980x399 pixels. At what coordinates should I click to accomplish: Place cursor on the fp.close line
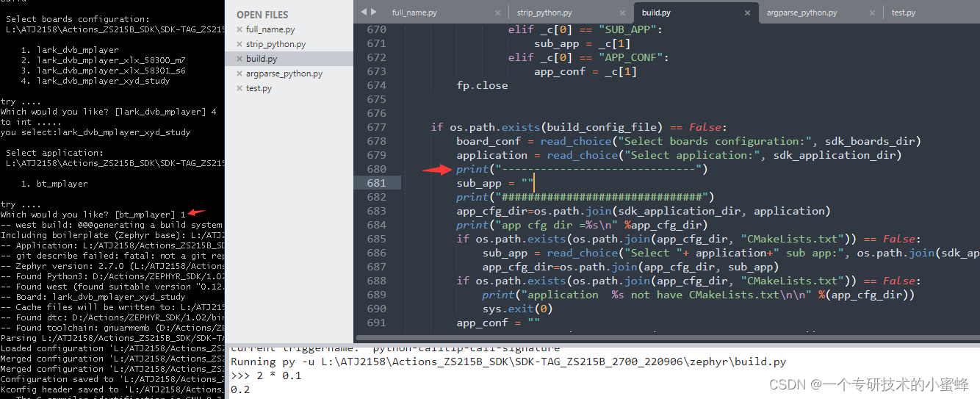point(482,85)
